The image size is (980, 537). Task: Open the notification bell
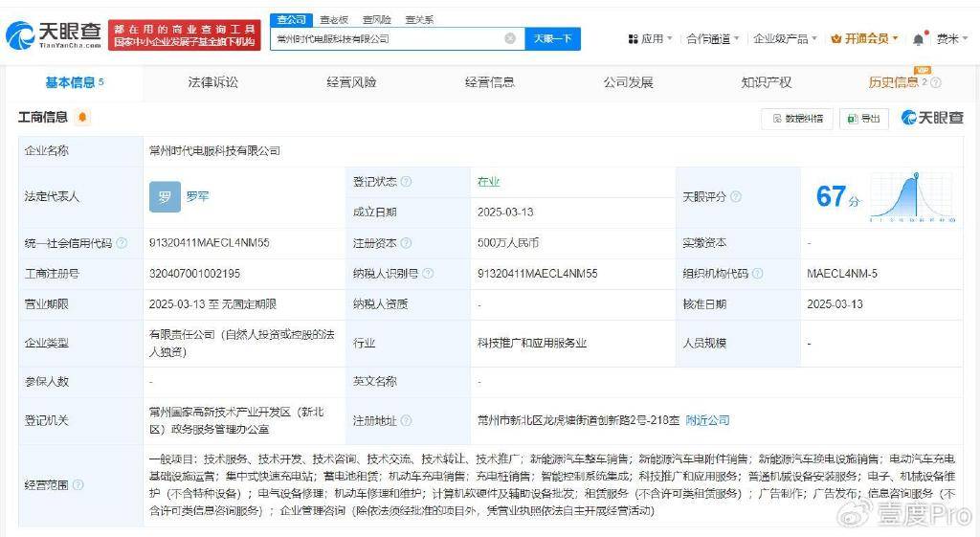click(918, 39)
